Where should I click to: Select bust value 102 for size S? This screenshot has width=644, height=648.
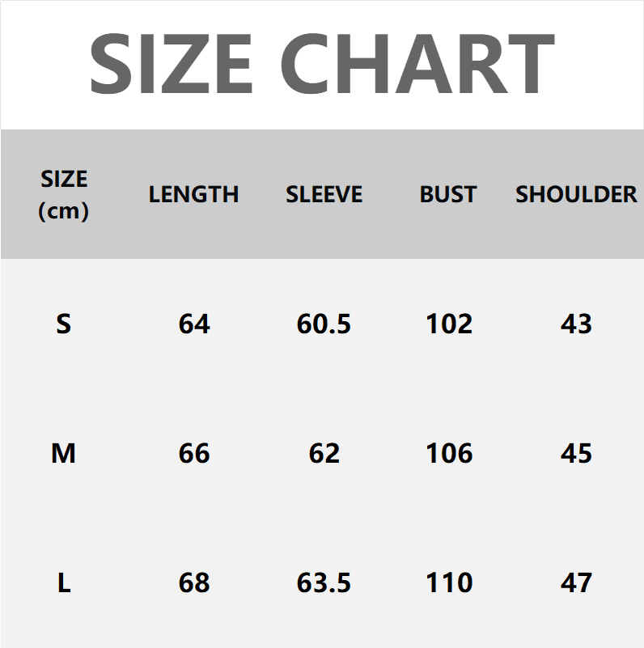449,324
